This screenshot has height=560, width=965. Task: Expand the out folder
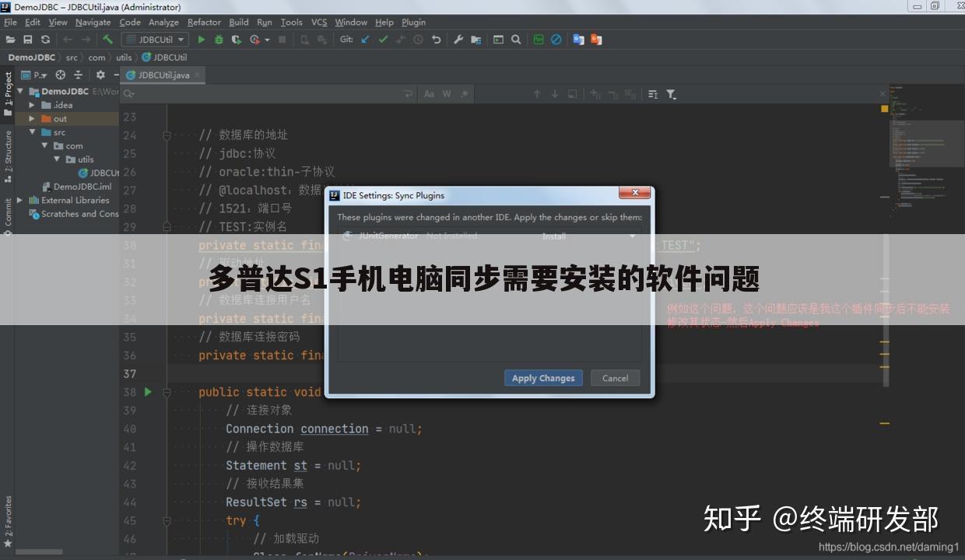(32, 119)
